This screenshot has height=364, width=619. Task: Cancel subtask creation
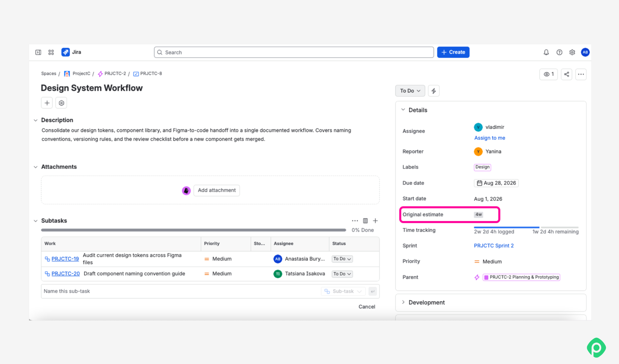(x=367, y=307)
